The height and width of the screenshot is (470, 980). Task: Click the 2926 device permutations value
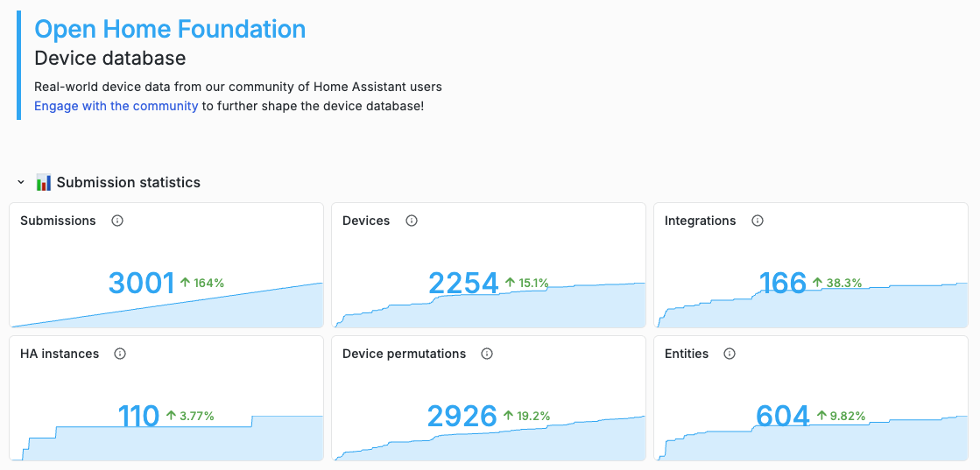(x=462, y=416)
